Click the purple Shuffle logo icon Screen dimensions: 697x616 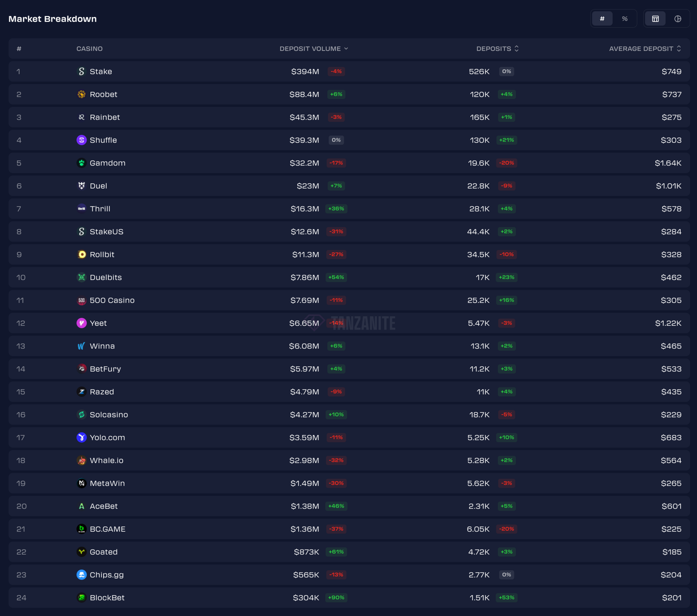pos(81,140)
